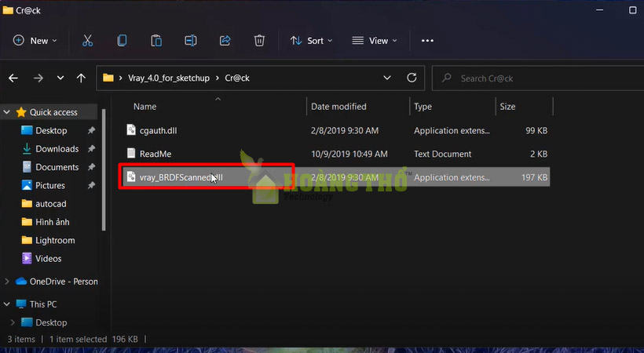Image resolution: width=644 pixels, height=353 pixels.
Task: Click the 10/9/2019 10:49 AM date
Action: coord(349,154)
